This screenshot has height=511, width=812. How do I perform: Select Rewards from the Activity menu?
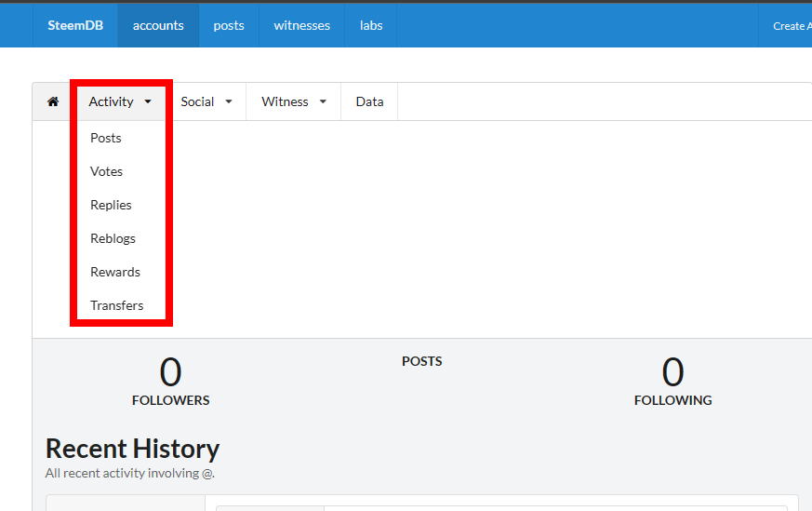click(x=115, y=272)
